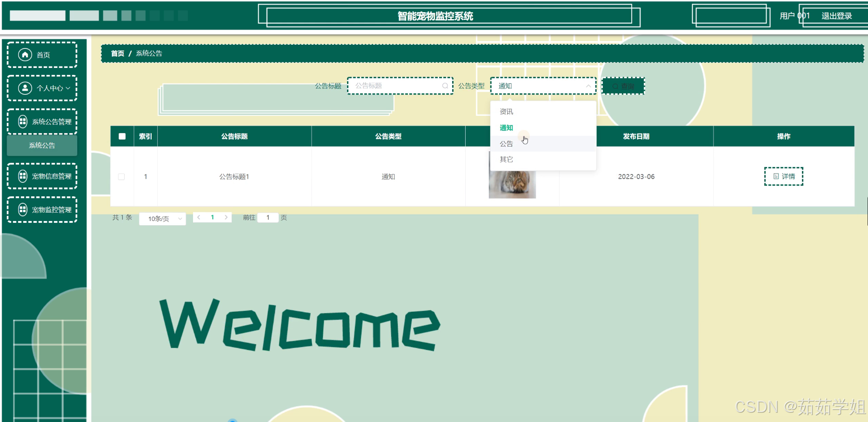Click the 公告标题 column header
This screenshot has width=868, height=422.
point(234,136)
